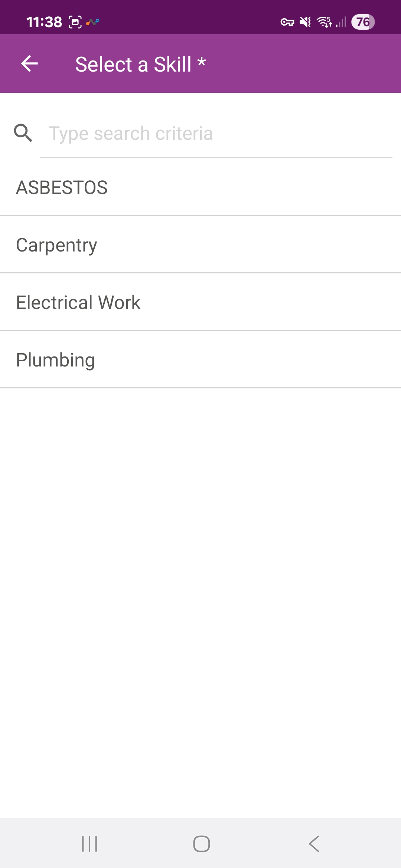Tap the battery level indicator
401x868 pixels.
click(363, 22)
